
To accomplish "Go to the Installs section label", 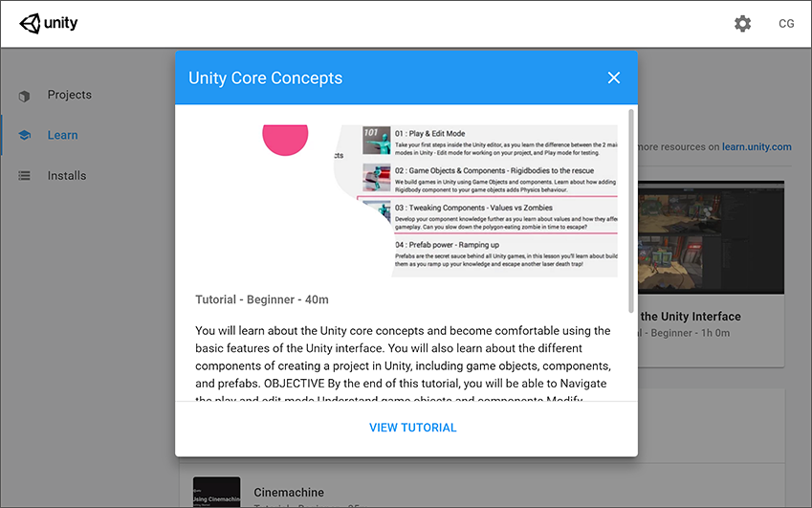I will coord(67,176).
